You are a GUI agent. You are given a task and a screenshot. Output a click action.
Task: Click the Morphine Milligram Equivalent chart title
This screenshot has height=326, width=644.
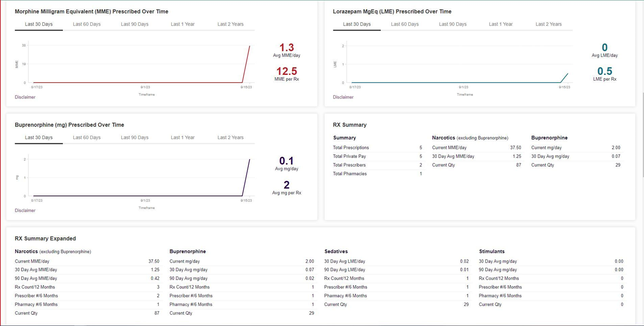point(91,11)
